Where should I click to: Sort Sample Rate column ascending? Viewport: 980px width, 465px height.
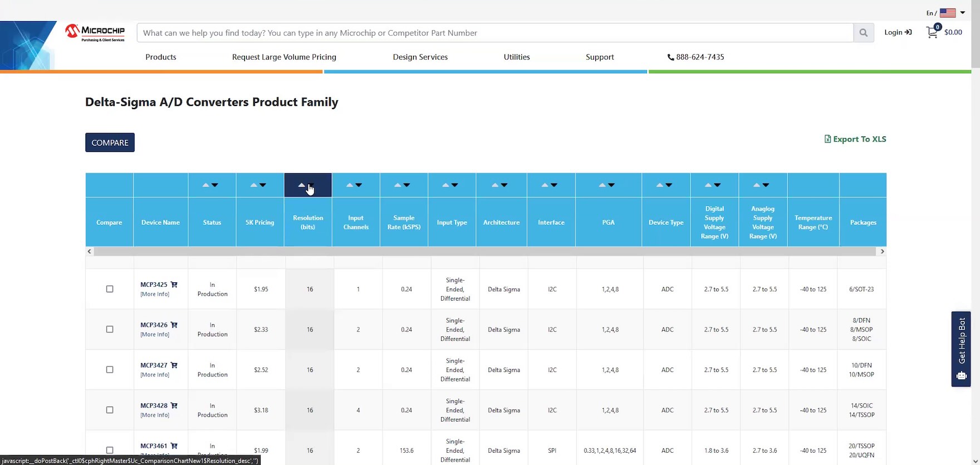coord(398,185)
